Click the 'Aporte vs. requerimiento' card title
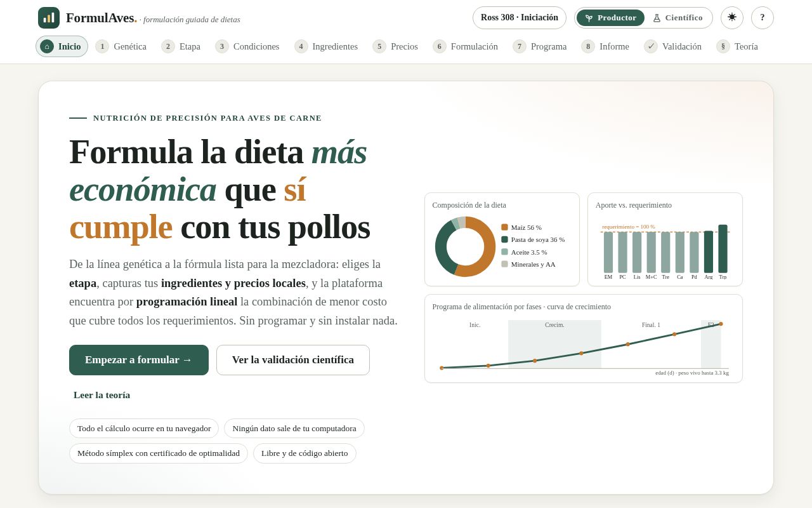The width and height of the screenshot is (812, 508). (634, 205)
